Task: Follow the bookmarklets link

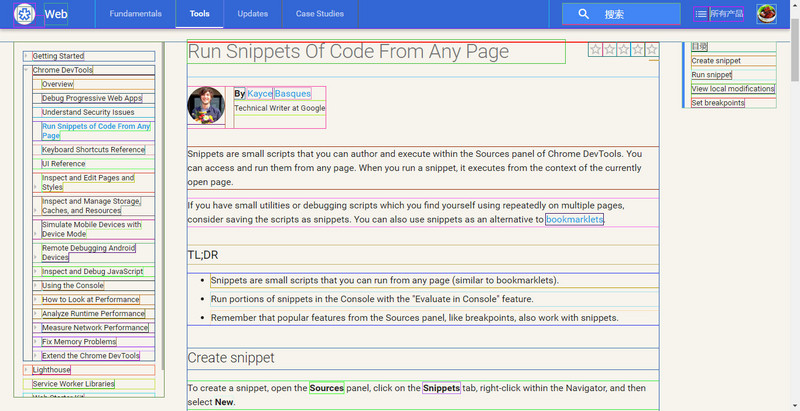Action: click(x=574, y=219)
